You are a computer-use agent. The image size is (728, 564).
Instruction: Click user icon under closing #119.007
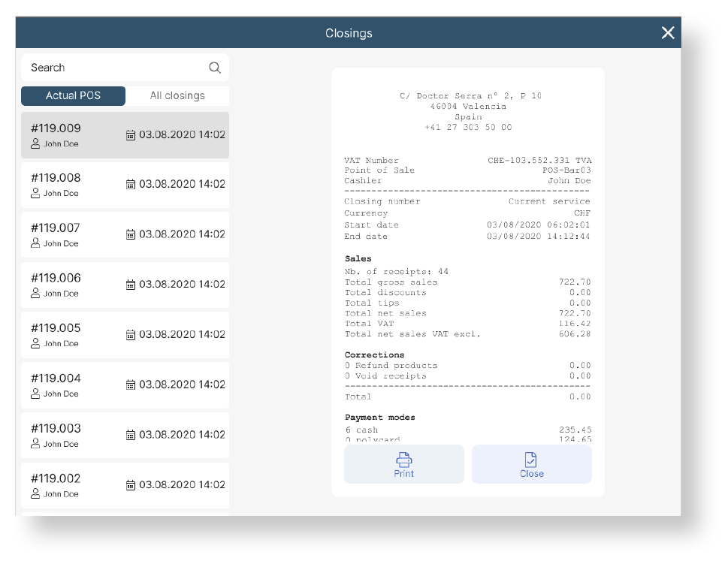(x=35, y=243)
